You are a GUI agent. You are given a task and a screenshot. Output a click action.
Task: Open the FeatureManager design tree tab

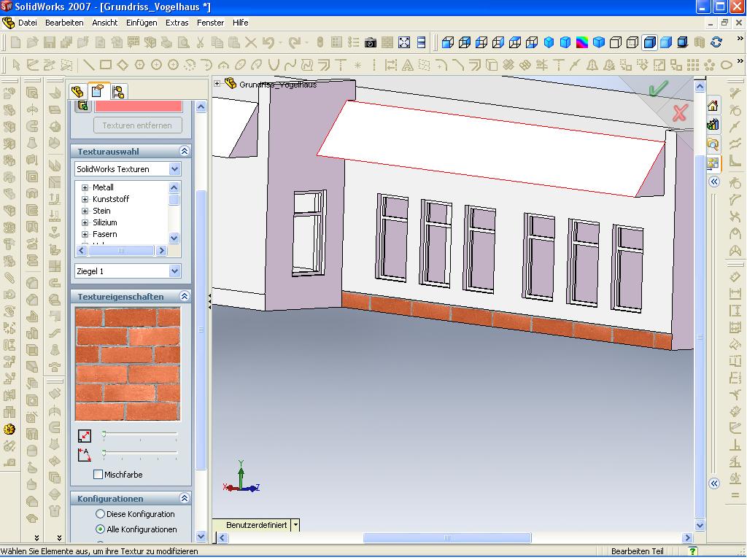click(x=77, y=91)
